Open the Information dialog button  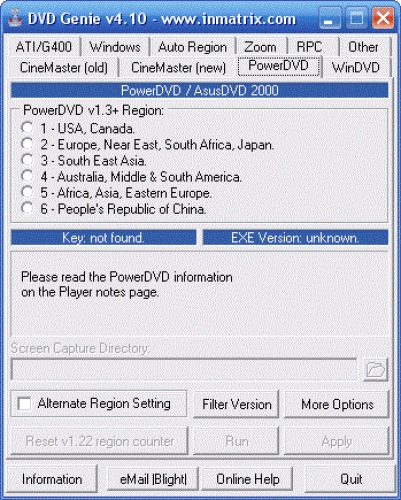point(52,479)
